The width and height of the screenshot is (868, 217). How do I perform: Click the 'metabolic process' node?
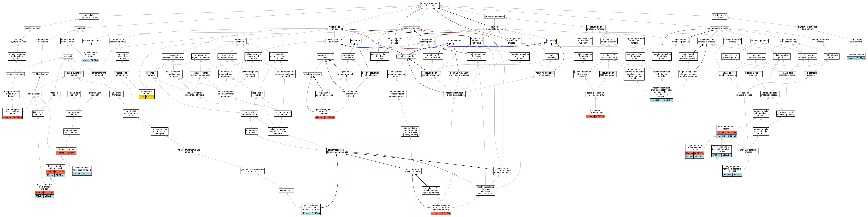719,28
